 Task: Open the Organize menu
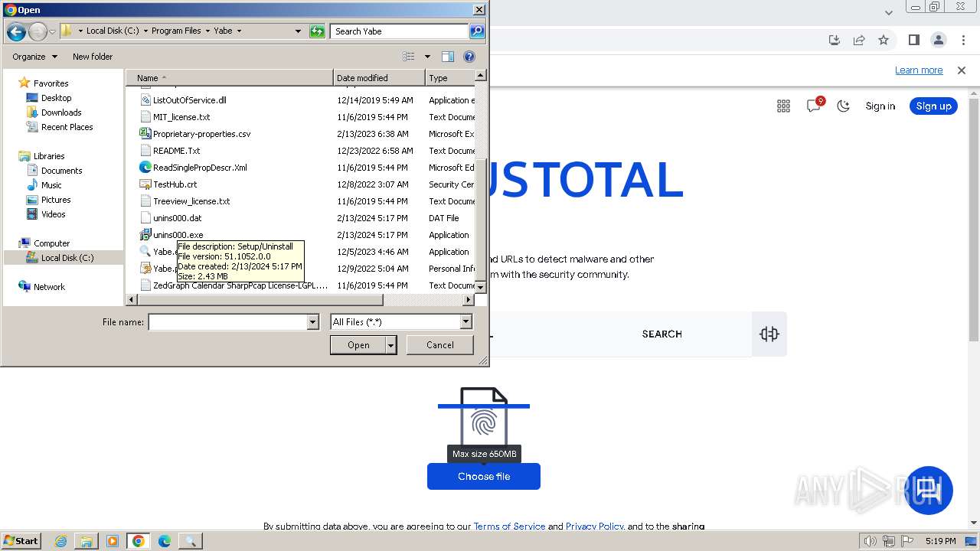(34, 57)
